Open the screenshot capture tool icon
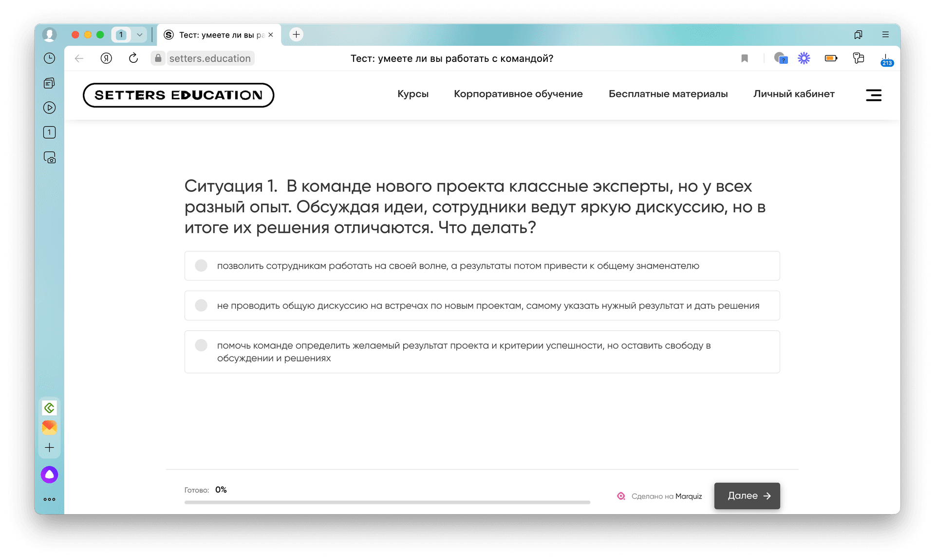Viewport: 935px width, 560px height. pos(49,158)
